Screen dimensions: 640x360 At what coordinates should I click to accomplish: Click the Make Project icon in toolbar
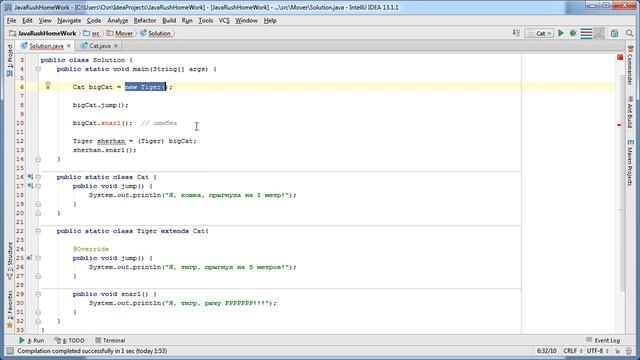coord(516,33)
